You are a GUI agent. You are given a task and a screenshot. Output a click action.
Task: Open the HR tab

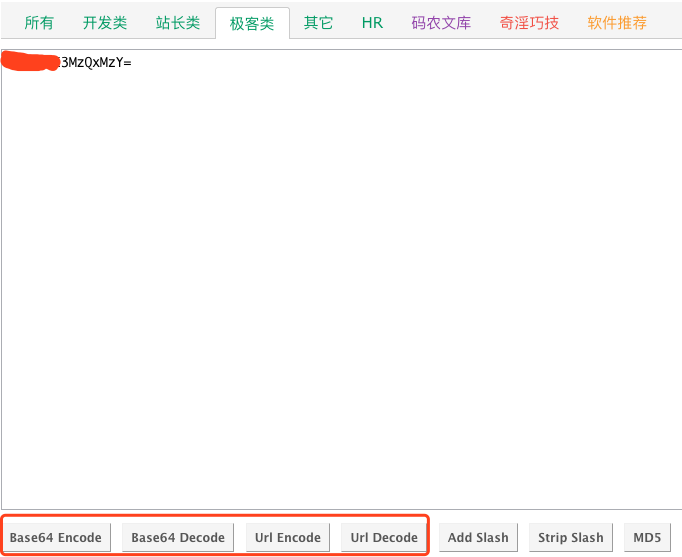(372, 23)
